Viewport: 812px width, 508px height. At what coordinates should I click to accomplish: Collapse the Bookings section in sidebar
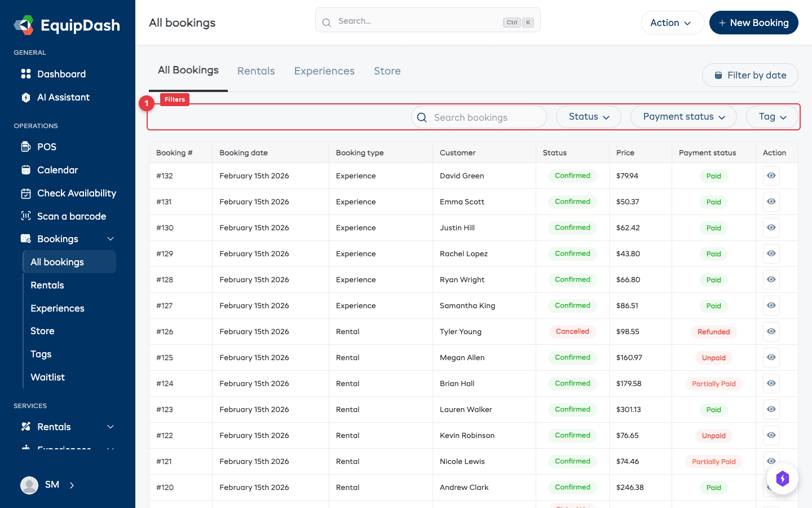click(110, 238)
